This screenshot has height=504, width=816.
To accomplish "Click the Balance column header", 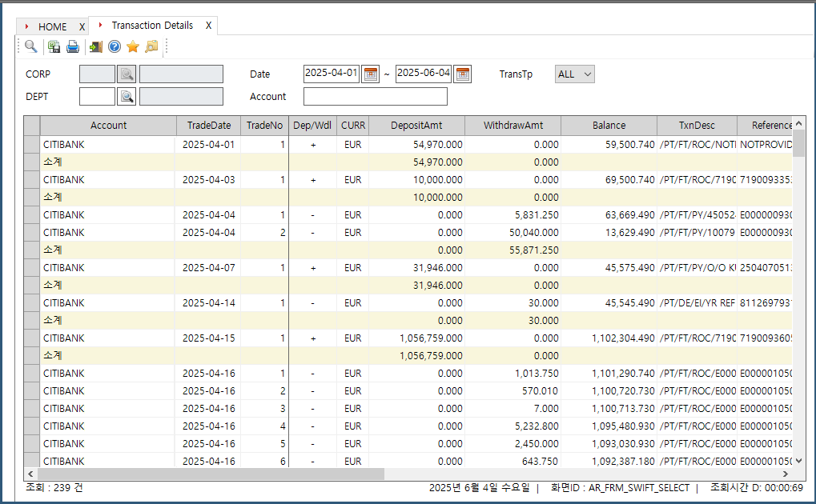I will (609, 126).
